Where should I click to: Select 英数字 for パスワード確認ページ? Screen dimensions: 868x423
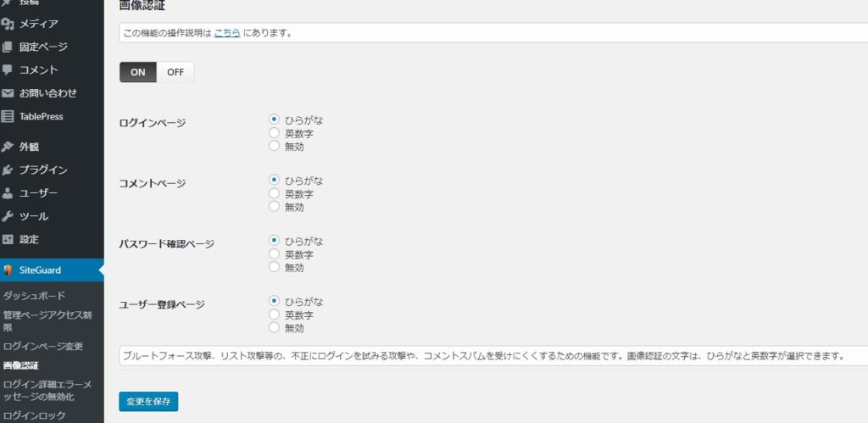tap(274, 254)
